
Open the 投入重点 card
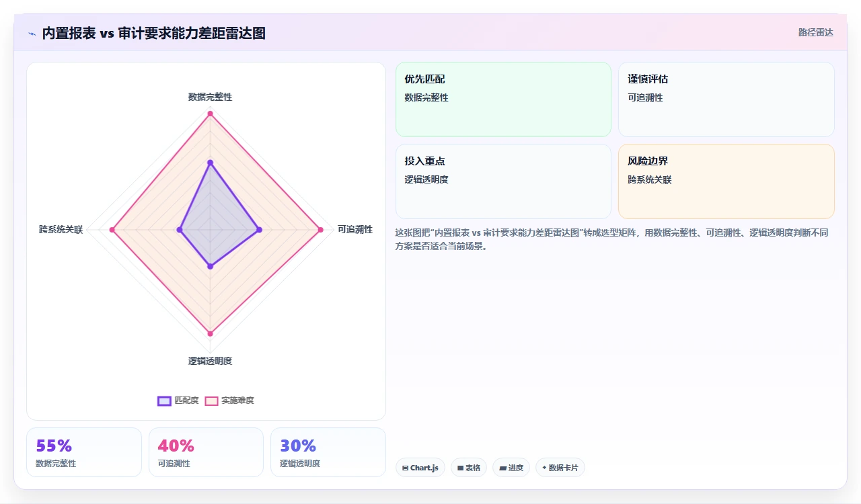click(x=503, y=181)
